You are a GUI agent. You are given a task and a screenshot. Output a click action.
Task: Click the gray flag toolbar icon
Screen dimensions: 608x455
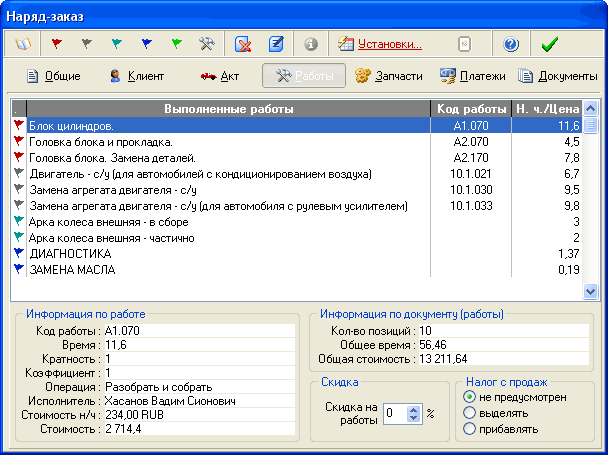coord(86,44)
